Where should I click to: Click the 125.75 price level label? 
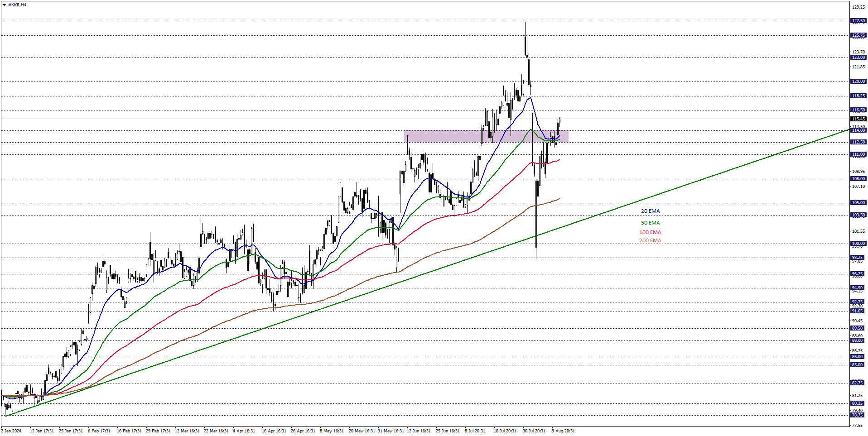point(858,35)
